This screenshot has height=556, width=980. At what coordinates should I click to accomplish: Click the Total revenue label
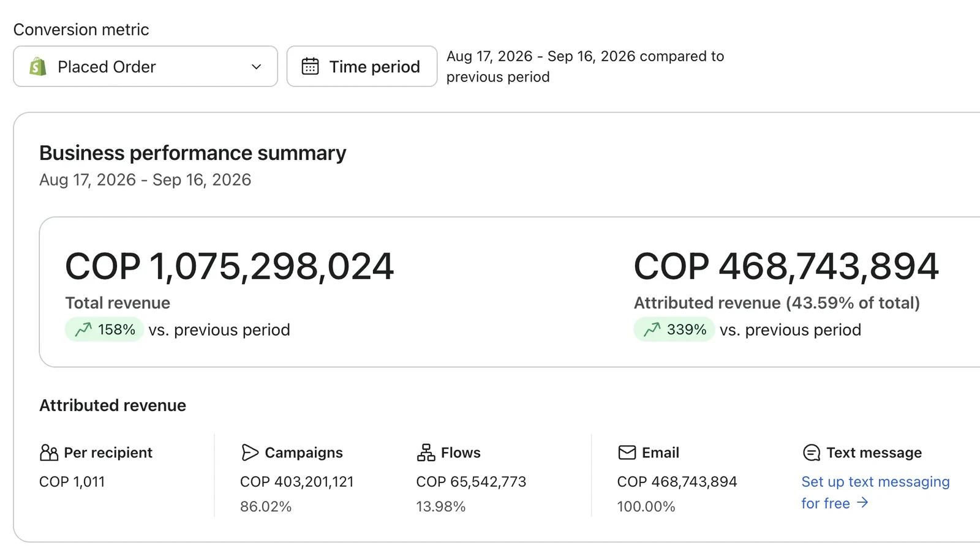click(x=118, y=302)
